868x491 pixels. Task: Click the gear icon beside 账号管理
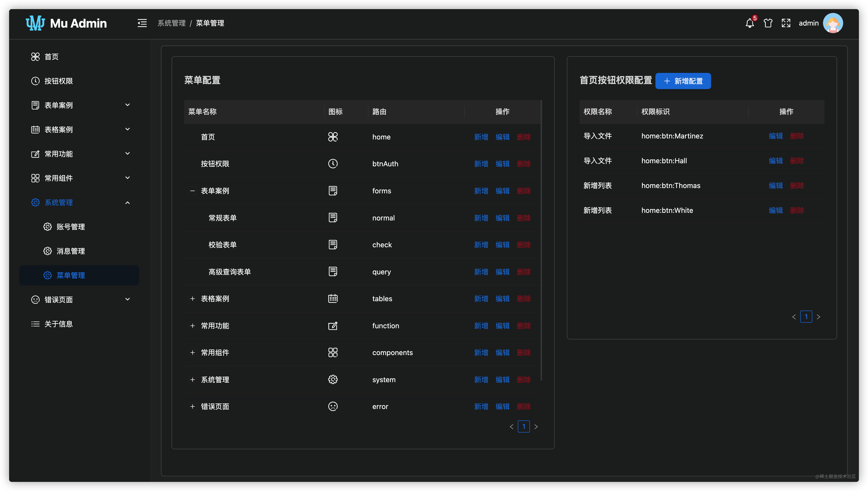48,227
